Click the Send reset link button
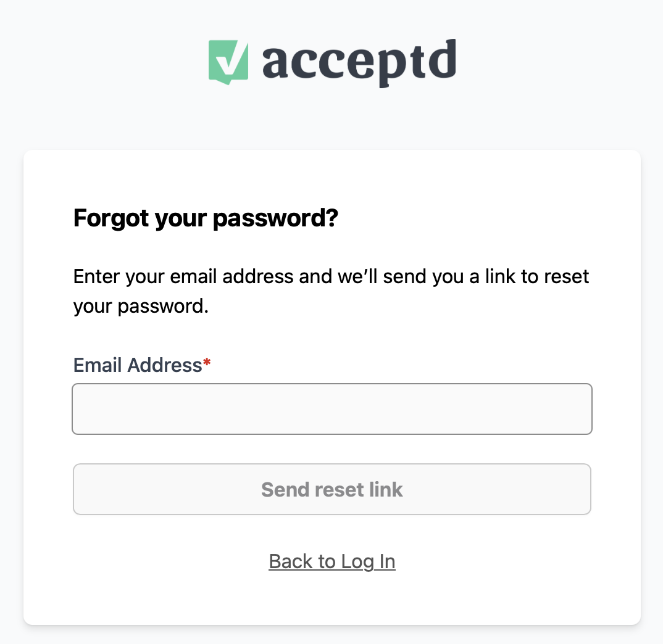Viewport: 663px width, 644px height. pos(332,489)
